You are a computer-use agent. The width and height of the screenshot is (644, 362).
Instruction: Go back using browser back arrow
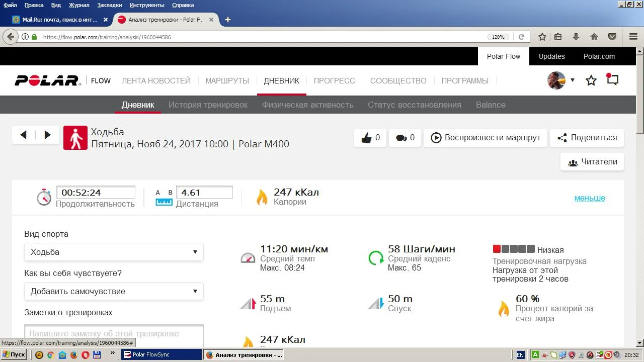[10, 37]
